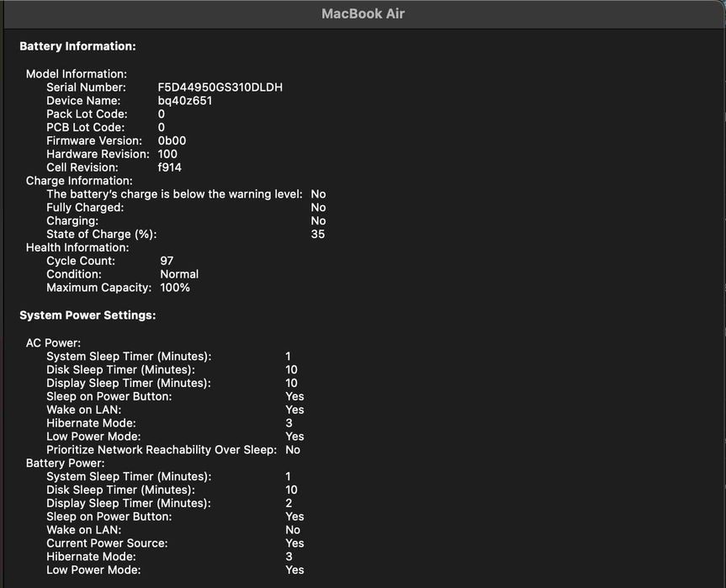Click Wake on LAN under Battery Power

click(84, 530)
